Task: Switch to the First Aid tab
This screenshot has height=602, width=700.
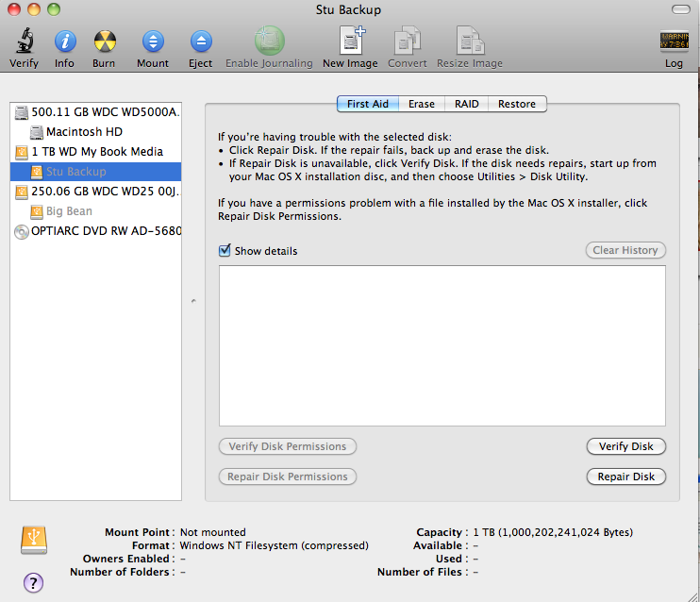Action: click(368, 104)
